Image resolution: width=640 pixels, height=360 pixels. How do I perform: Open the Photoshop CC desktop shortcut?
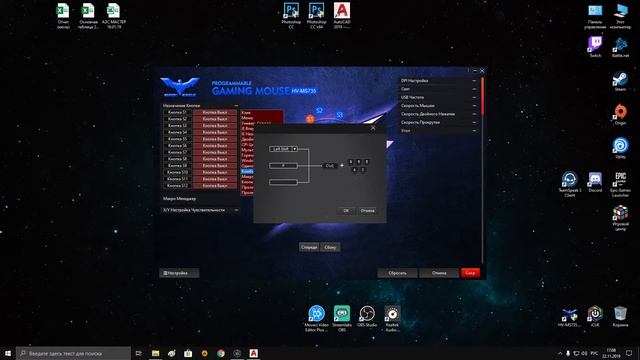click(x=291, y=16)
